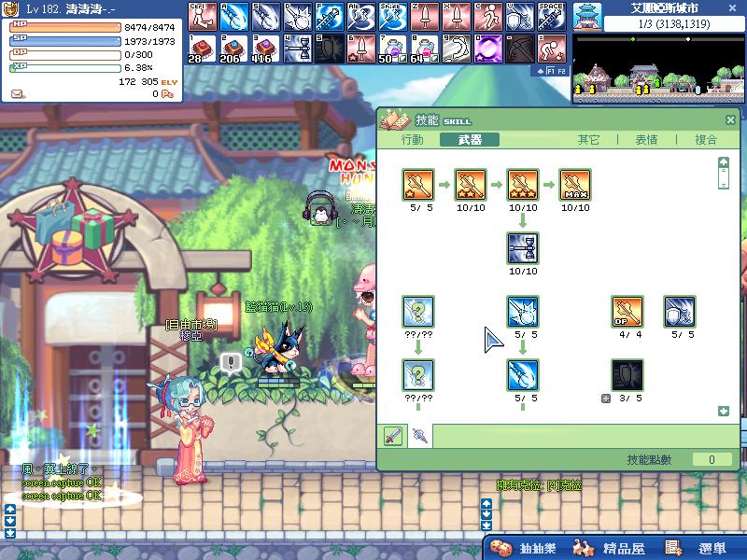Switch to the 武器 tab
Image resolution: width=747 pixels, height=560 pixels.
(x=470, y=139)
